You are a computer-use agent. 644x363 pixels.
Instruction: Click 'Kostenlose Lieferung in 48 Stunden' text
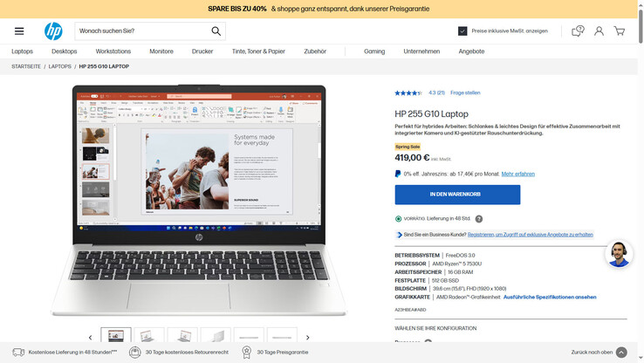click(72, 353)
